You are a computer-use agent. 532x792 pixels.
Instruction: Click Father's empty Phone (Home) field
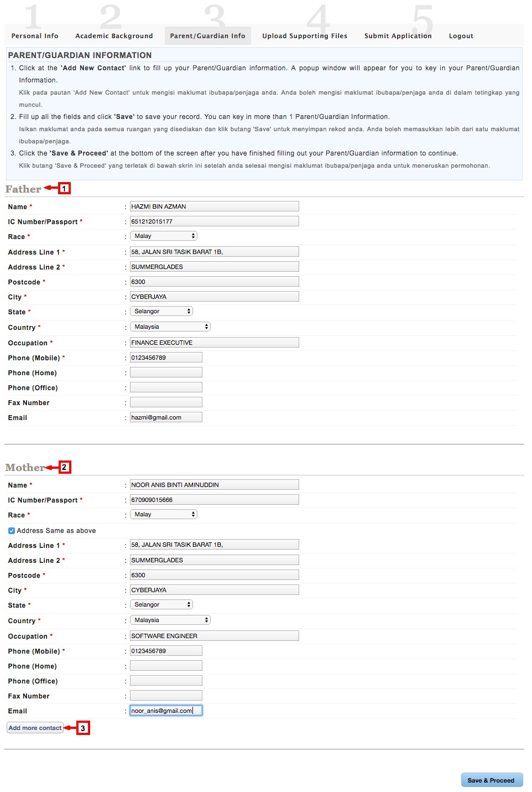166,372
